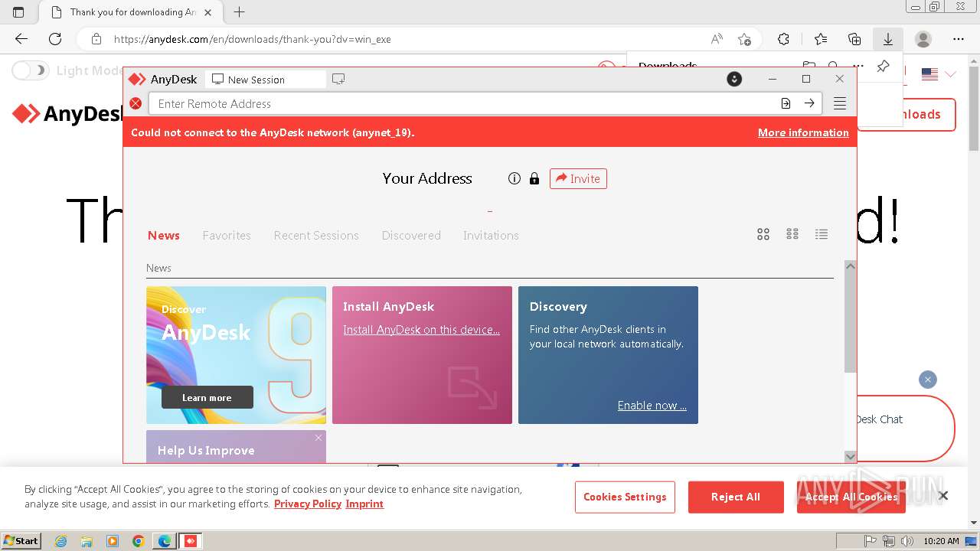
Task: Select the New Session tab
Action: click(x=265, y=79)
